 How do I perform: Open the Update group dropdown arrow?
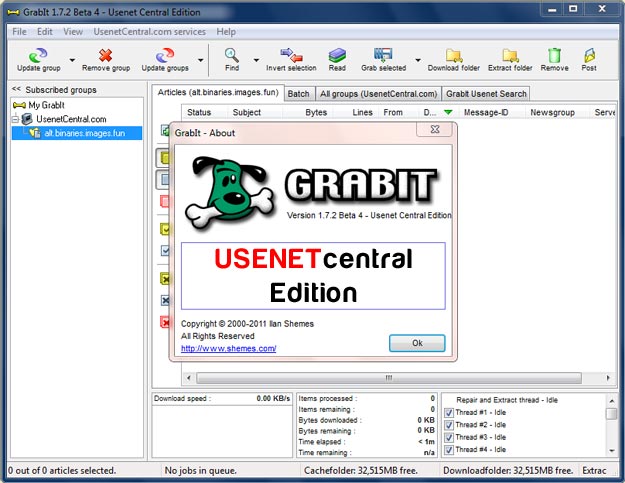[72, 60]
